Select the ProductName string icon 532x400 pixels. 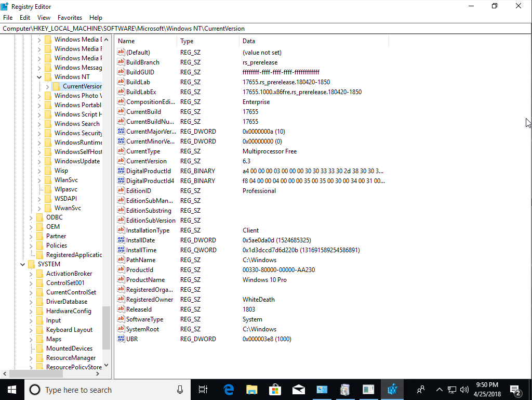click(121, 279)
